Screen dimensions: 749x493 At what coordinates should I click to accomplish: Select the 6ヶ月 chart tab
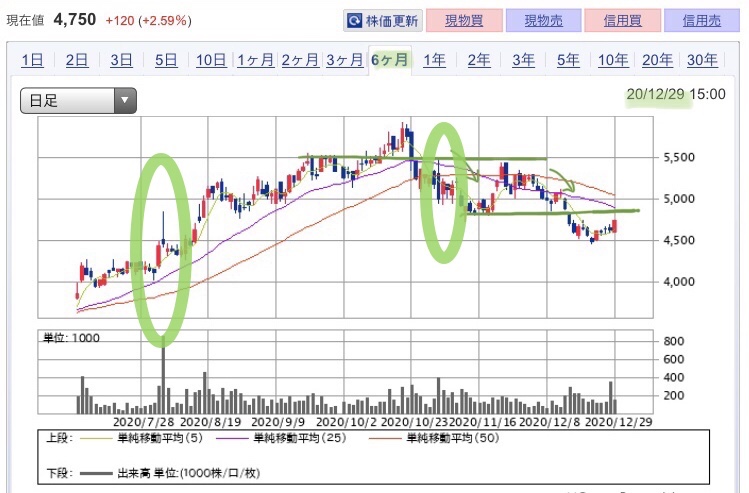point(390,60)
